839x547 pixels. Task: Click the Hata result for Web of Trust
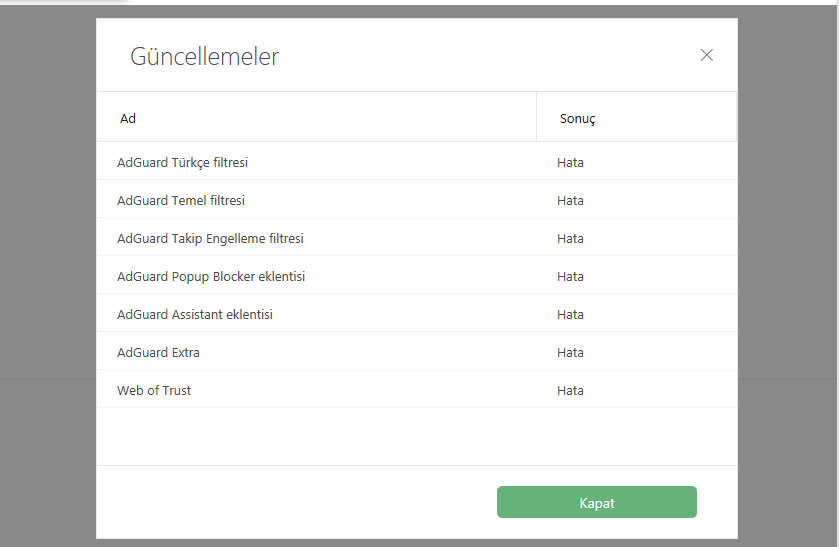(x=571, y=390)
